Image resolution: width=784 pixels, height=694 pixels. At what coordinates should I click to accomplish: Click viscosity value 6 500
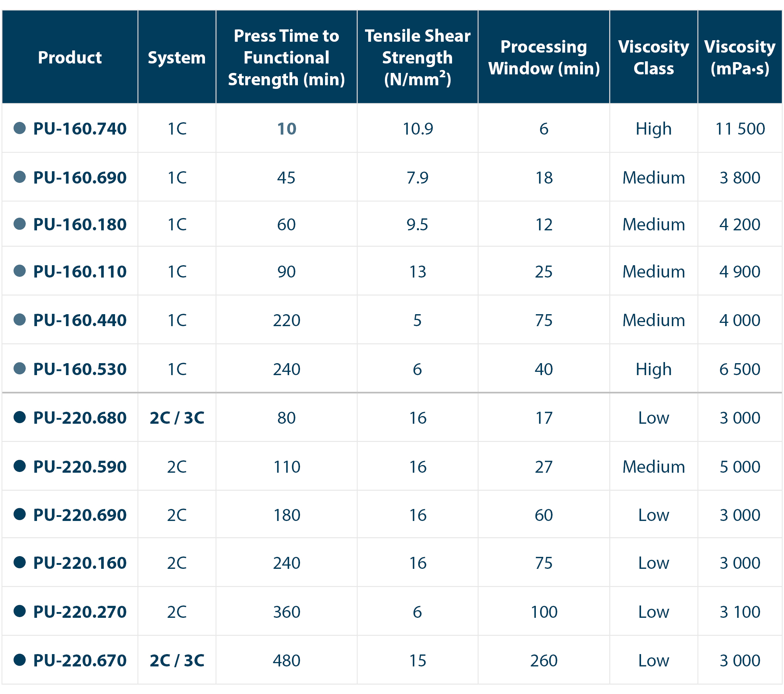point(740,369)
